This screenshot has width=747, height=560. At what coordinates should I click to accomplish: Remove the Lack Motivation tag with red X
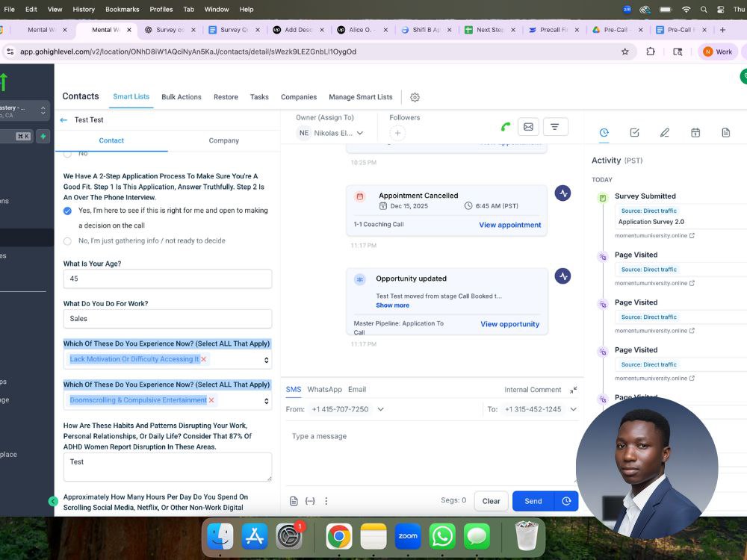(204, 359)
